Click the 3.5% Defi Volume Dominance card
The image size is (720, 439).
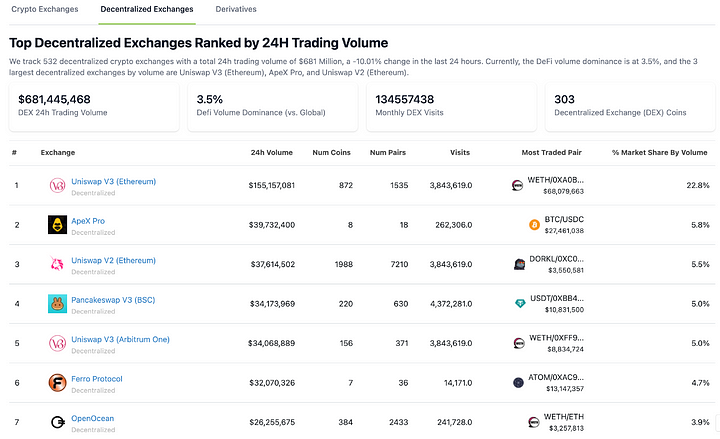coord(273,107)
